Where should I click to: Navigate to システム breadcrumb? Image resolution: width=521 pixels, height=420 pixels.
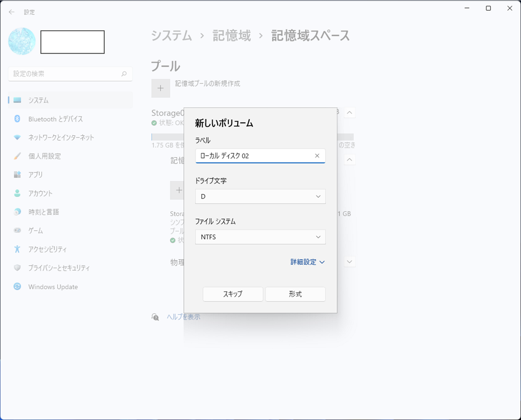coord(171,36)
